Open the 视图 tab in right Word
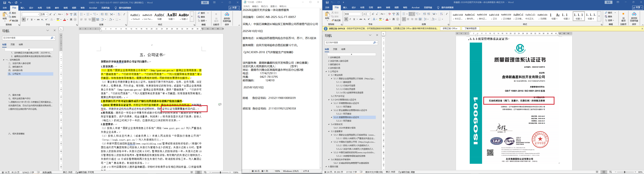This screenshot has height=174, width=644. click(396, 8)
